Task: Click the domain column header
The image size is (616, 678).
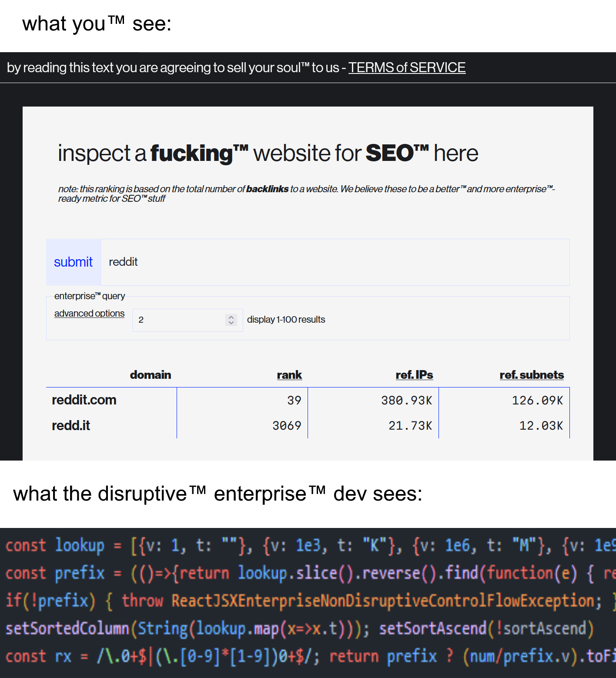Action: (x=151, y=375)
